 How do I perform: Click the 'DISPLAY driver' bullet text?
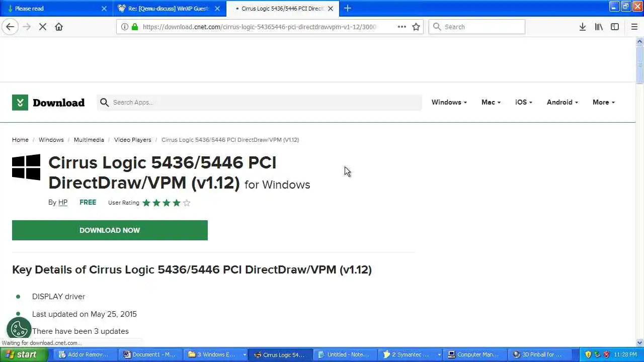(x=58, y=297)
